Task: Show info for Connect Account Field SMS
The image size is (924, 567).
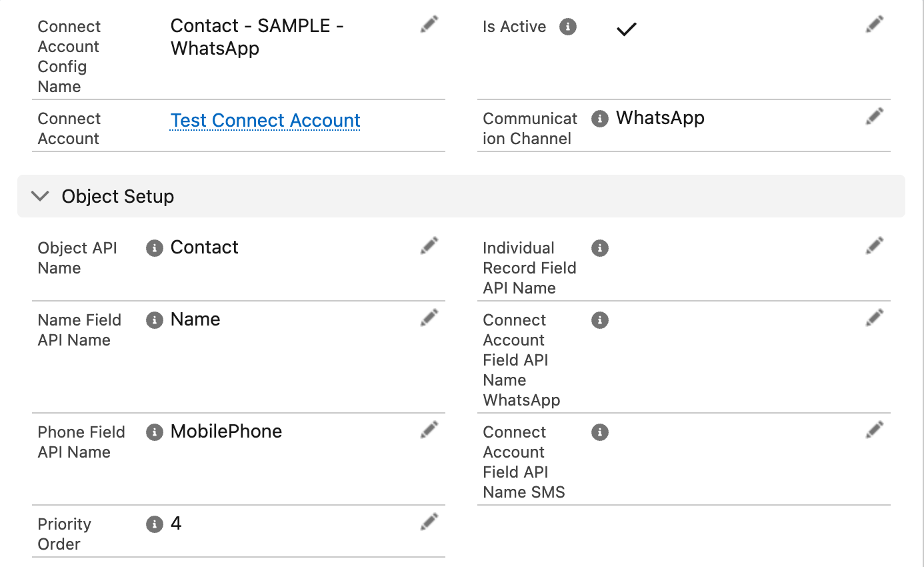Action: click(600, 432)
